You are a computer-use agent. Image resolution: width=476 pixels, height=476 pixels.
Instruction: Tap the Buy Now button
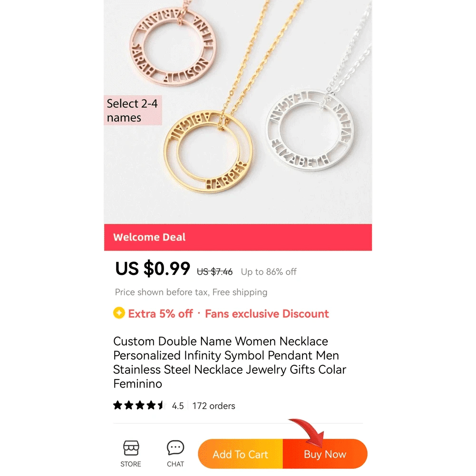pyautogui.click(x=325, y=454)
